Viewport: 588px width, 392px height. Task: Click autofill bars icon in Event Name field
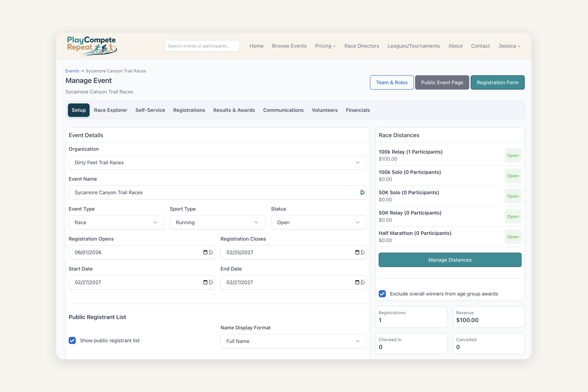[362, 192]
